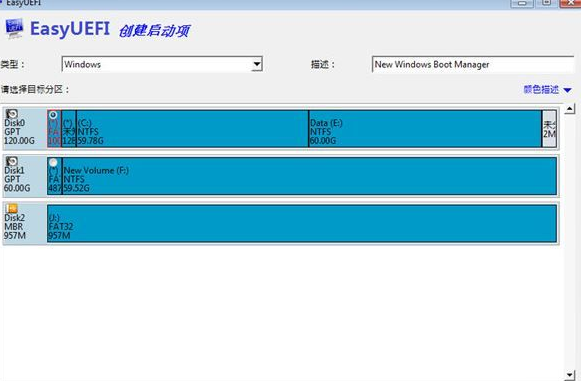Select Disk0 EFI partition radio button
The width and height of the screenshot is (581, 381).
53,115
